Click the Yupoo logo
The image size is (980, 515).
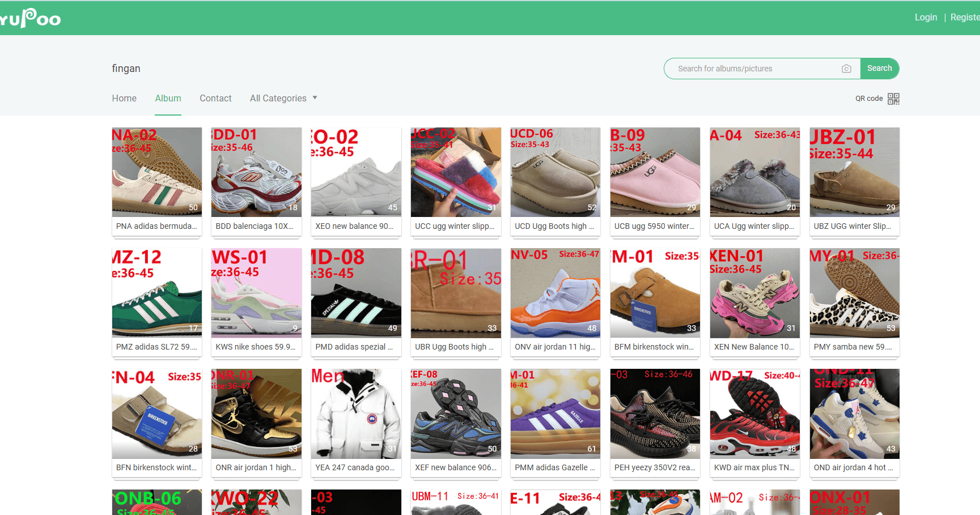pos(30,18)
